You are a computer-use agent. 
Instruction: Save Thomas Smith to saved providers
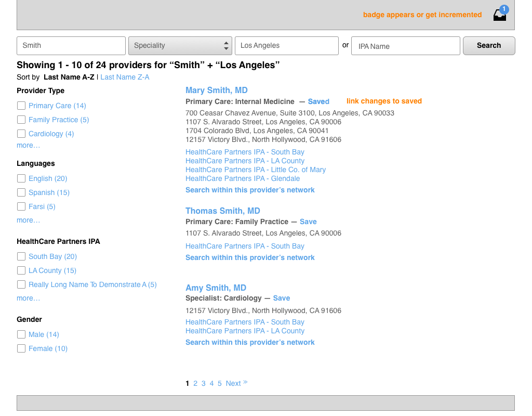(308, 222)
